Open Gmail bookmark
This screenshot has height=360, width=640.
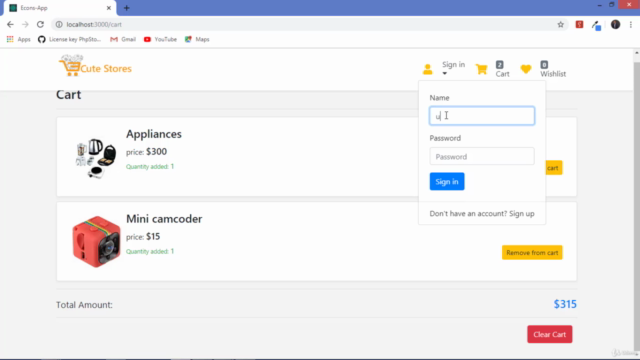click(x=123, y=39)
